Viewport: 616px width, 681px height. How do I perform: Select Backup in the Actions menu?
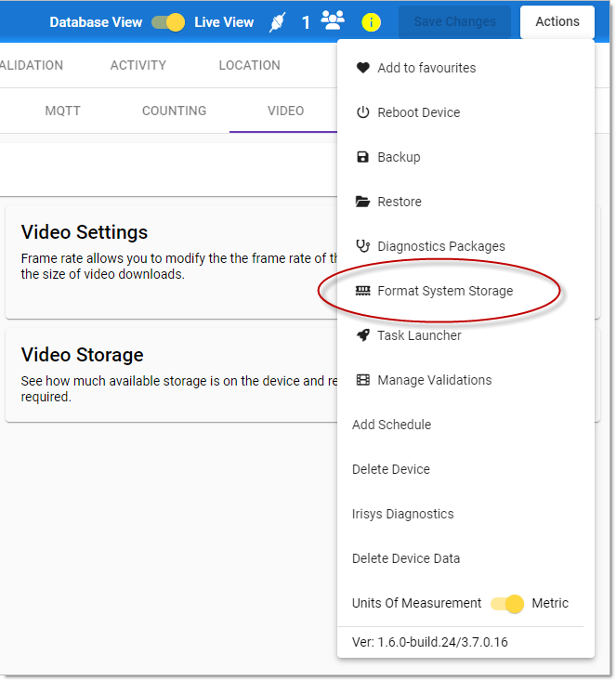click(465, 157)
